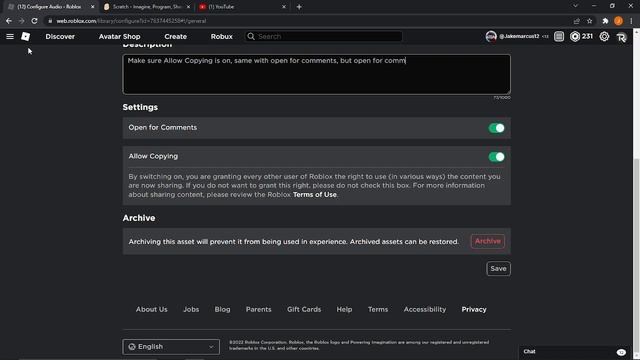Open the tab search chevron
This screenshot has width=640, height=360.
[575, 6]
